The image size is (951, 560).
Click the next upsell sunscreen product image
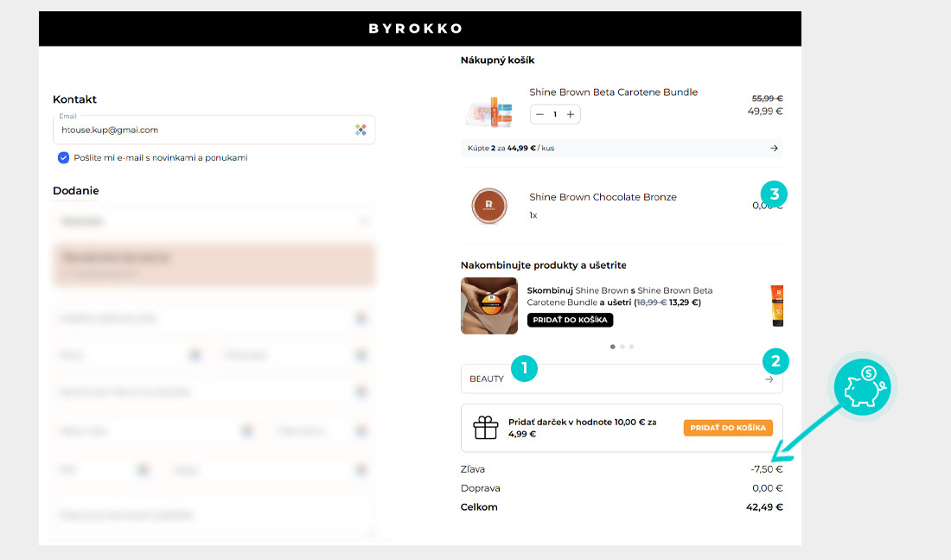click(x=777, y=306)
